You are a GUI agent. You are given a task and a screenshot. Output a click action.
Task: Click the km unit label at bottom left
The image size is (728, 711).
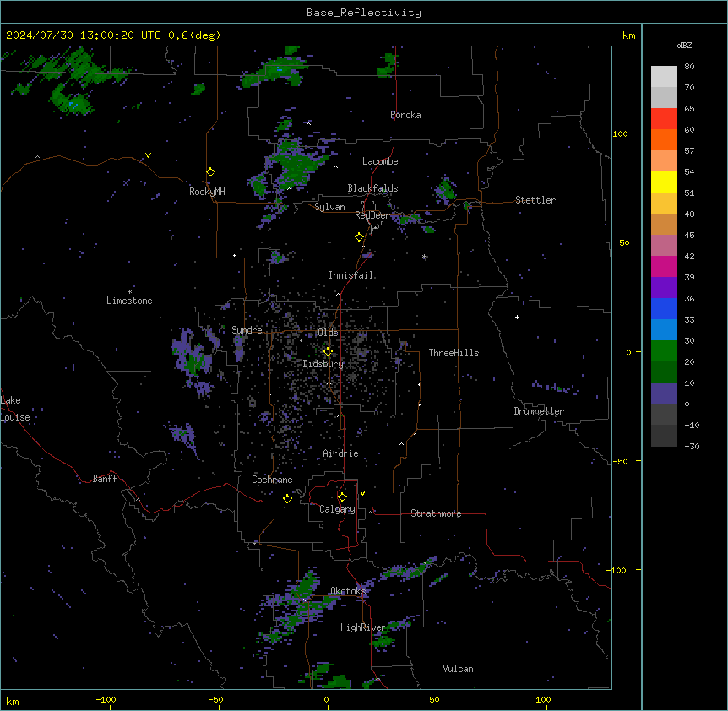[x=13, y=701]
